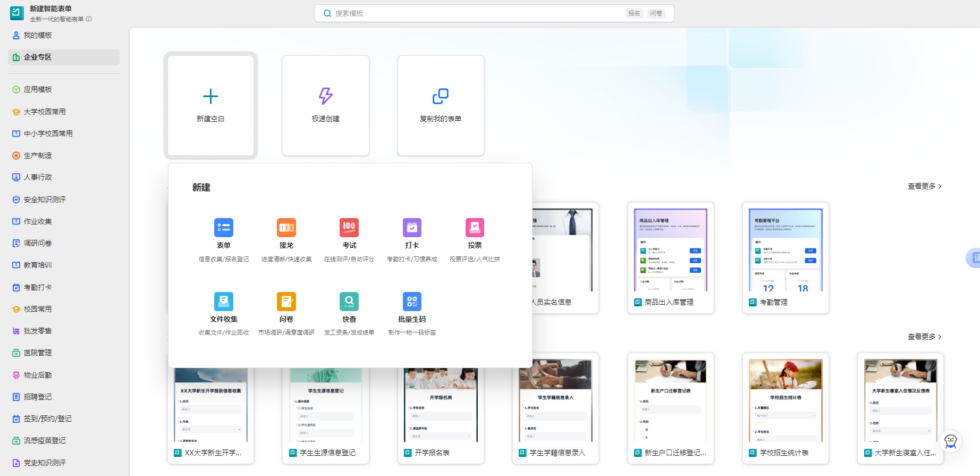Expand the second 查看更多 link

pos(924,337)
